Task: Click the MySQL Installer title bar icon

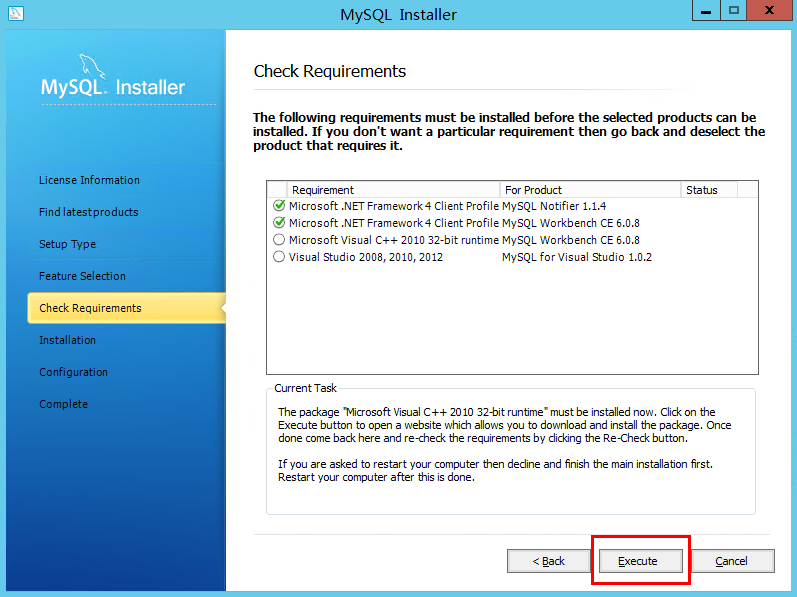Action: (16, 13)
